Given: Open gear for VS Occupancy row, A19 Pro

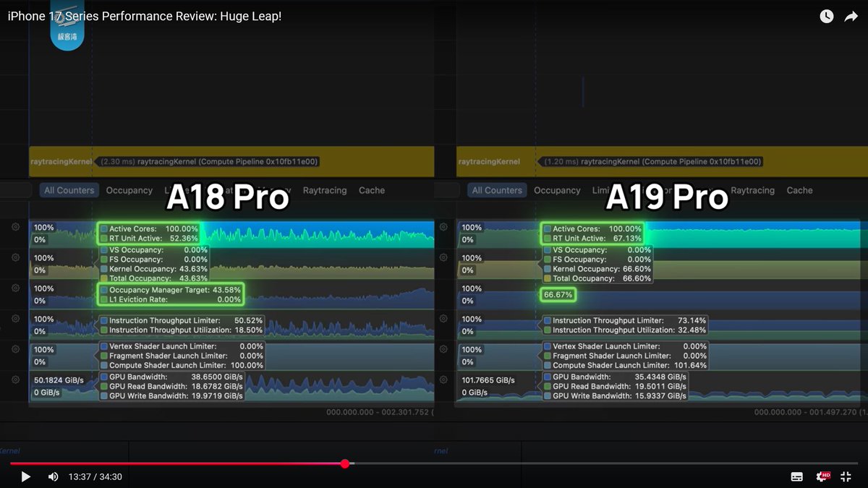Looking at the screenshot, I should click(443, 257).
